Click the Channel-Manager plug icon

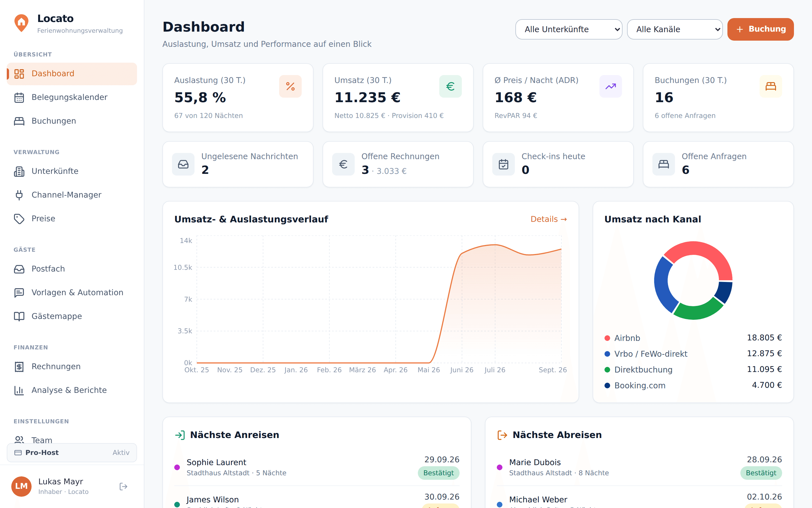[19, 195]
